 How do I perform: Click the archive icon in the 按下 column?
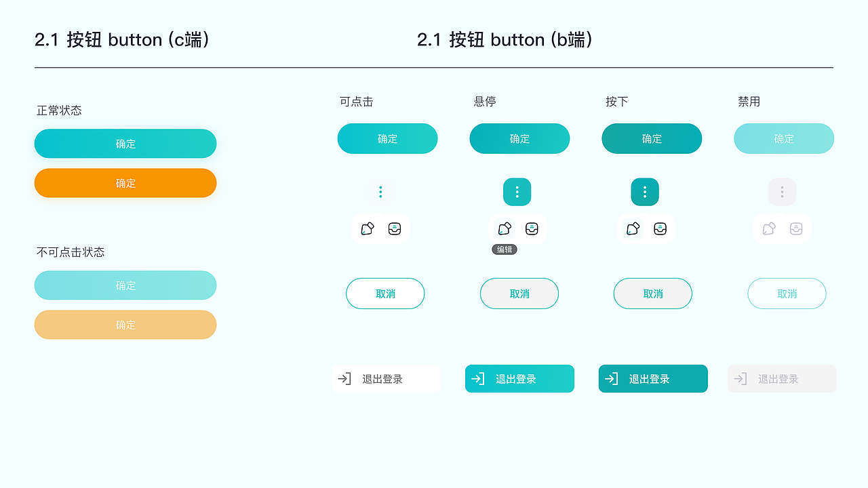coord(660,228)
